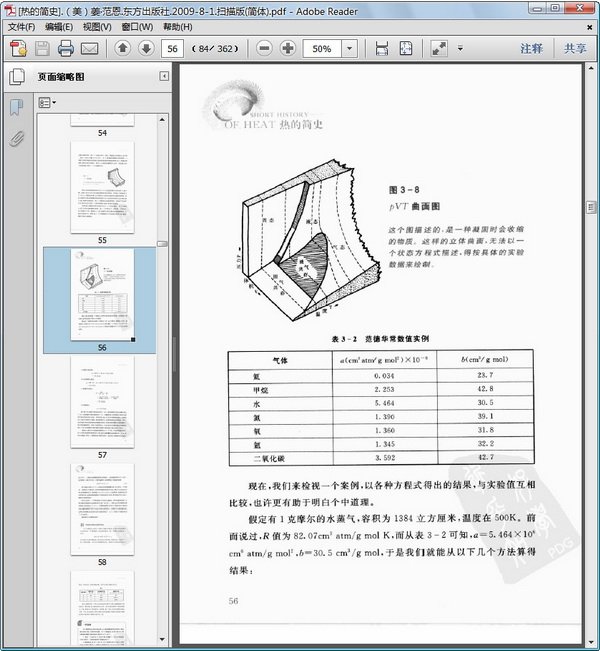600x651 pixels.
Task: Select page 58 thumbnail
Action: (102, 509)
